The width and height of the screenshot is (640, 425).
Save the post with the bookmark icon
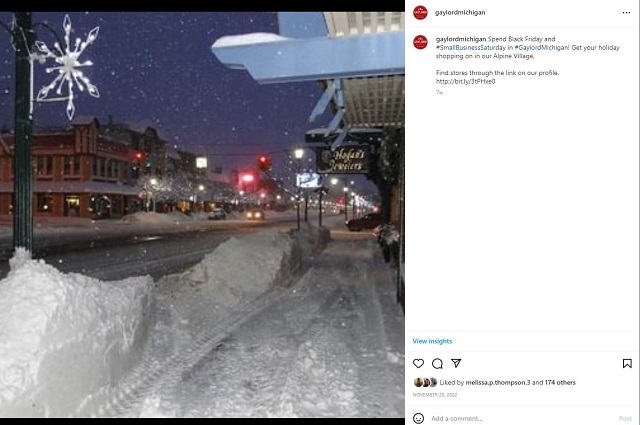627,363
